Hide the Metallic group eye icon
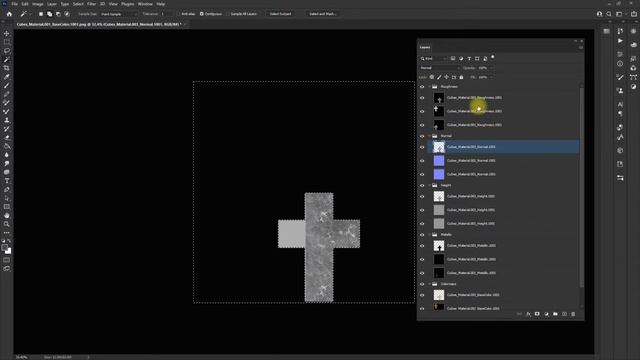The image size is (640, 360). point(422,235)
